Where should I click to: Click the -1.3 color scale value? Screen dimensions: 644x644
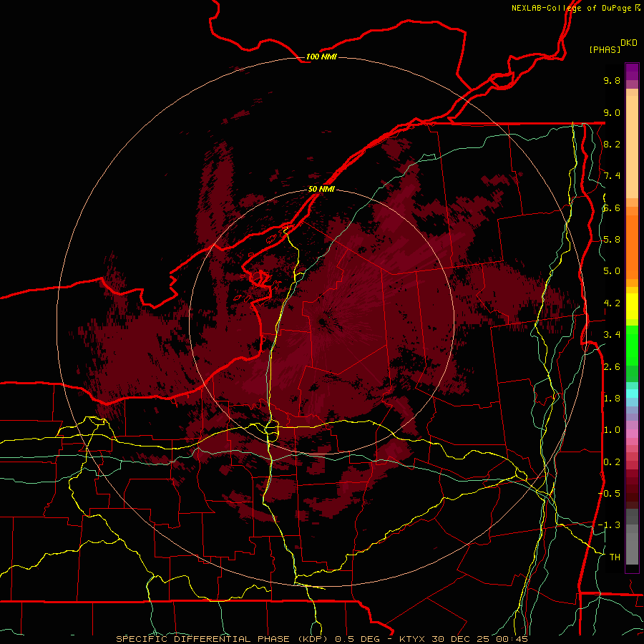pyautogui.click(x=609, y=525)
